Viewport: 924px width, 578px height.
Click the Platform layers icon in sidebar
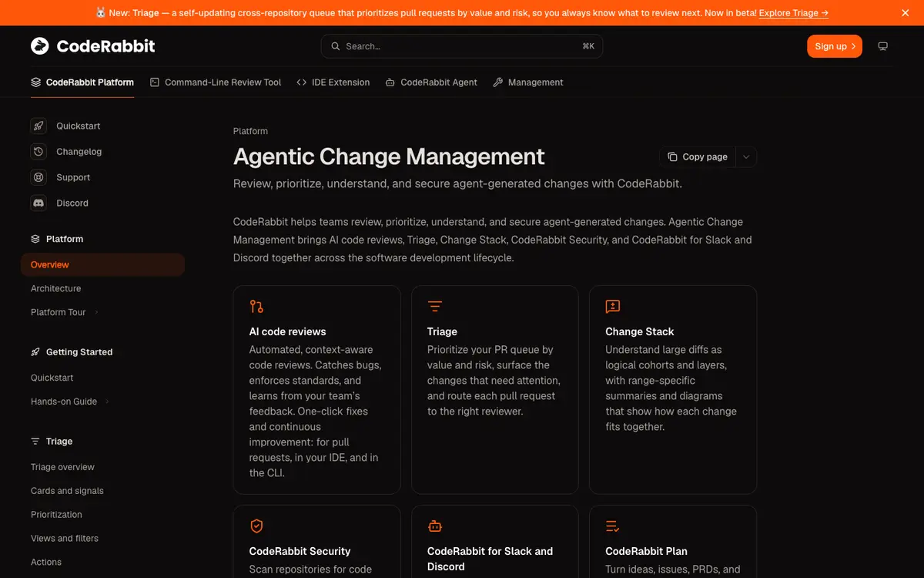point(35,239)
